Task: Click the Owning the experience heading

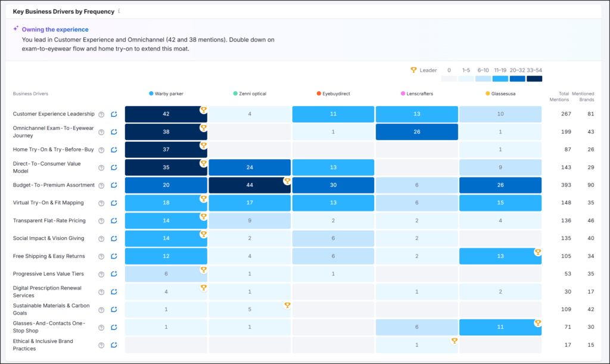Action: coord(55,30)
